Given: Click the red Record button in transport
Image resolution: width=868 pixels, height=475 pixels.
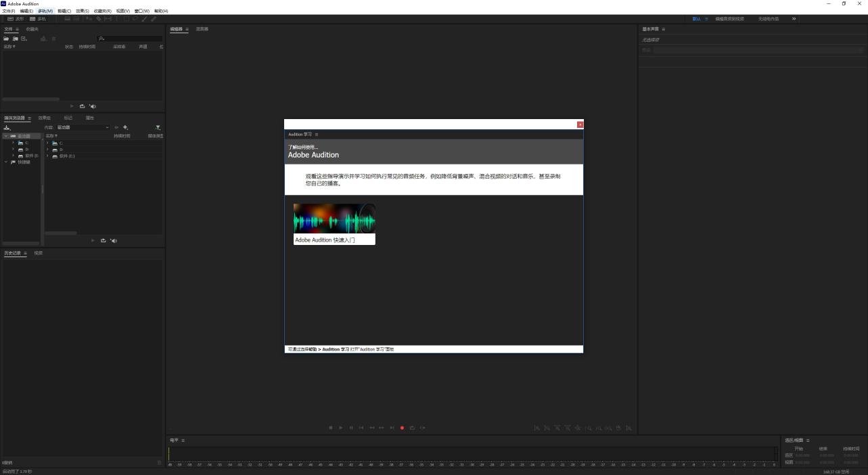Looking at the screenshot, I should [x=402, y=428].
